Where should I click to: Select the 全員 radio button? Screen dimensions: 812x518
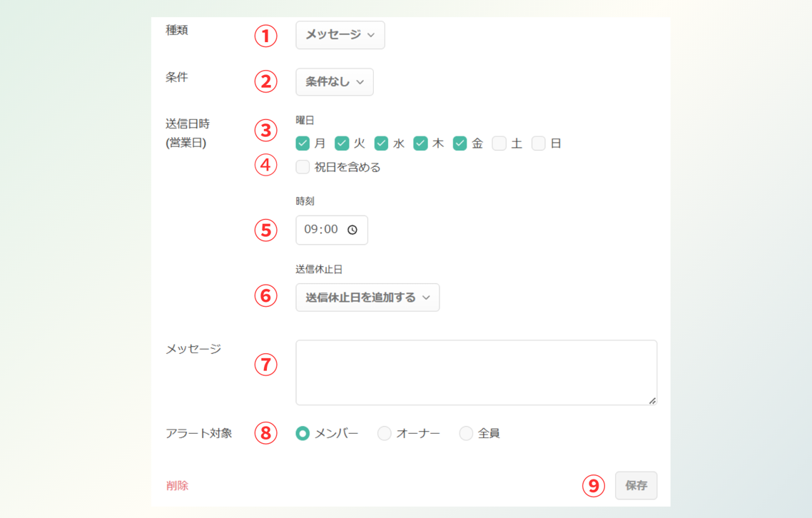point(465,432)
